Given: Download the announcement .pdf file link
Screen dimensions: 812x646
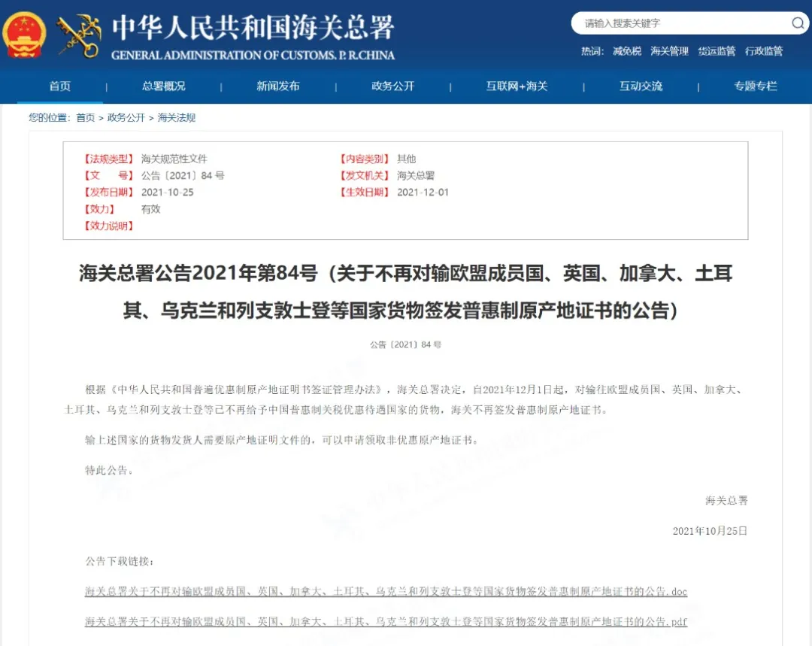Looking at the screenshot, I should click(386, 621).
